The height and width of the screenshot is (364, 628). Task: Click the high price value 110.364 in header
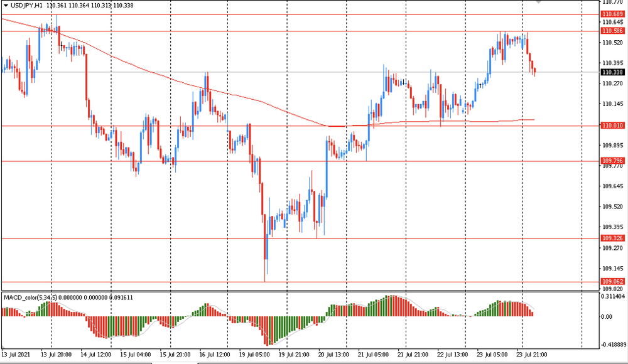tap(79, 5)
